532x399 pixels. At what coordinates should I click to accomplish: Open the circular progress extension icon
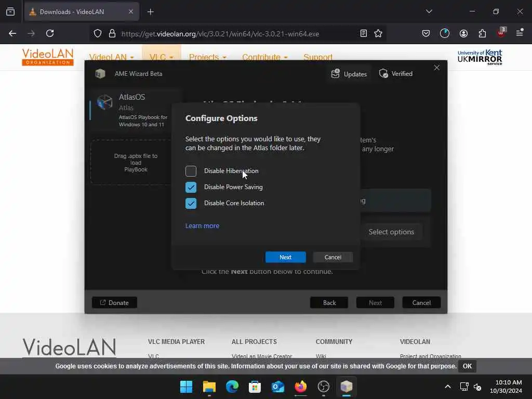pyautogui.click(x=445, y=34)
